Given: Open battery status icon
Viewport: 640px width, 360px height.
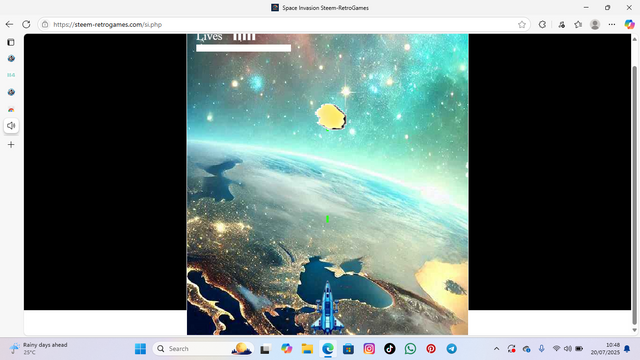Looking at the screenshot, I should [579, 349].
